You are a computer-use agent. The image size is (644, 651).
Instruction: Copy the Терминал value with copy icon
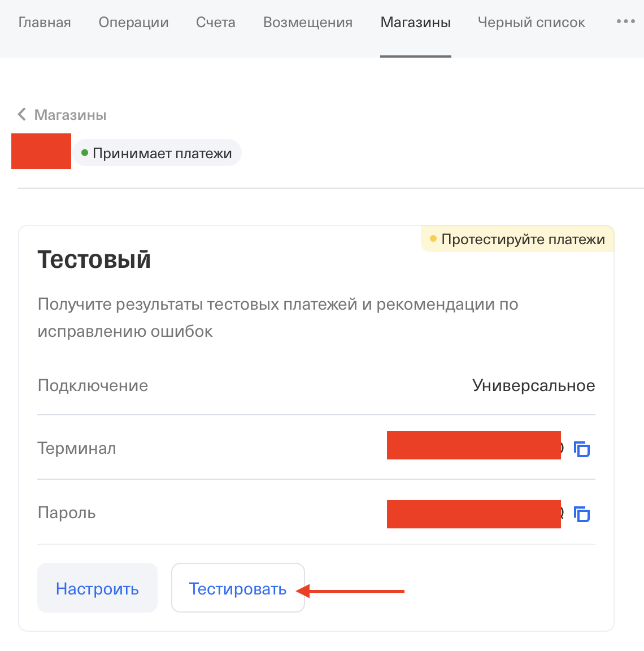point(582,449)
